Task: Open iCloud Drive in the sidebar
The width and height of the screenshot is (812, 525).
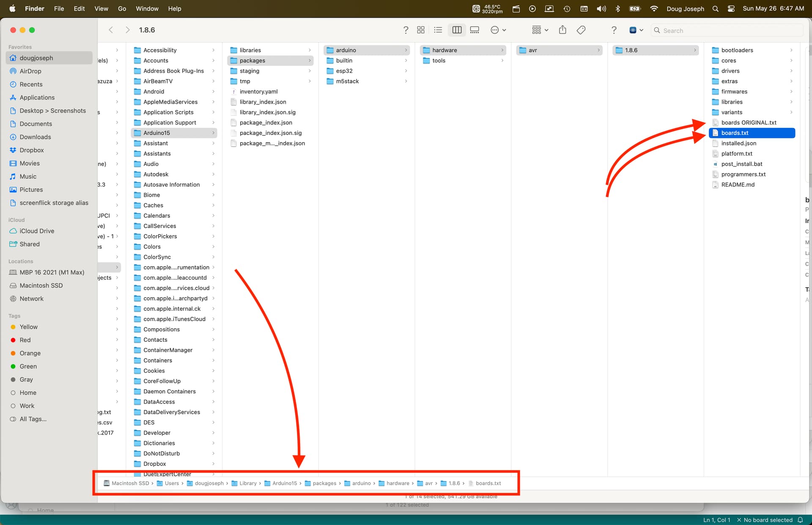Action: (37, 231)
